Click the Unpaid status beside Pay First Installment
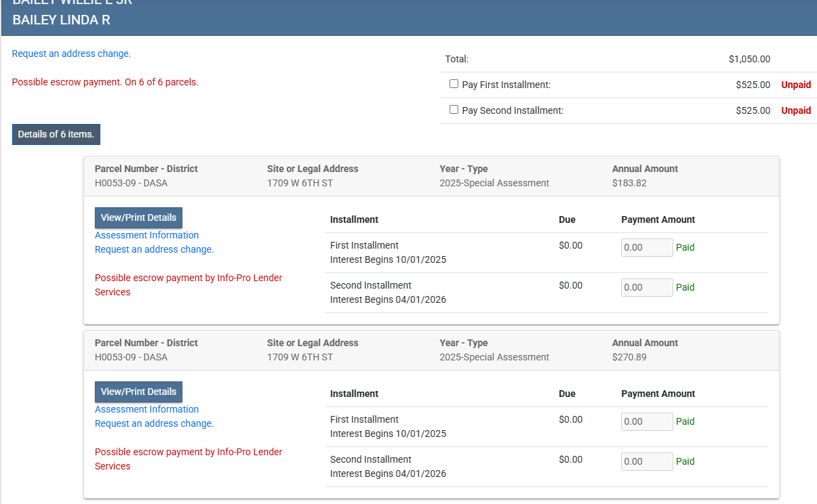 coord(796,85)
